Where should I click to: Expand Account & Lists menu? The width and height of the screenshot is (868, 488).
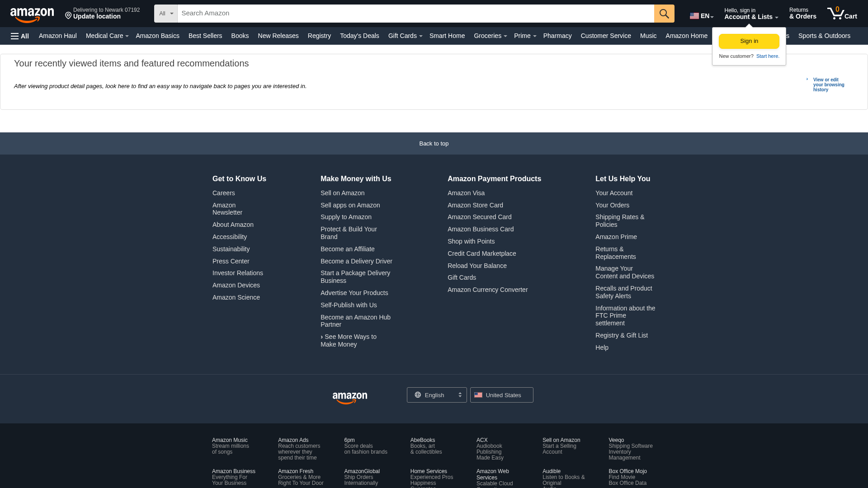point(751,14)
